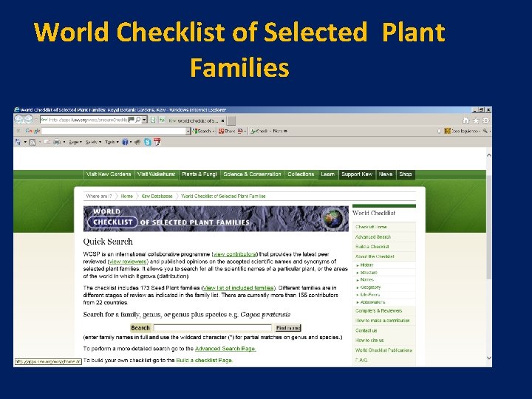Close the World Checklist browser tab
The image size is (532, 399).
click(222, 120)
